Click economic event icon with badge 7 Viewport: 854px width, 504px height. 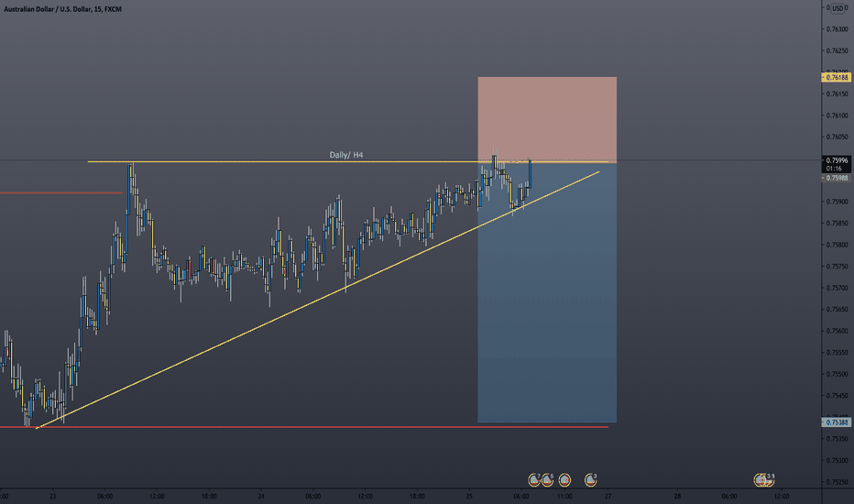(534, 480)
